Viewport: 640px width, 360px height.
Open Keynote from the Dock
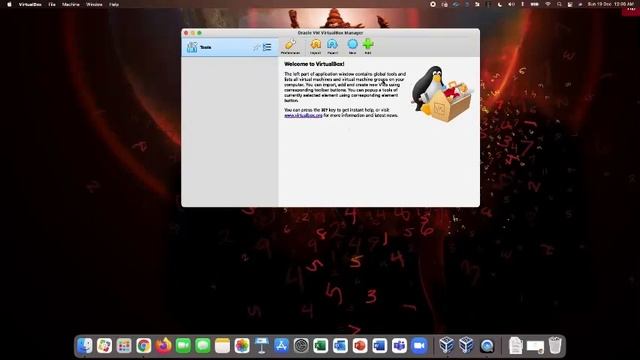[x=262, y=346]
